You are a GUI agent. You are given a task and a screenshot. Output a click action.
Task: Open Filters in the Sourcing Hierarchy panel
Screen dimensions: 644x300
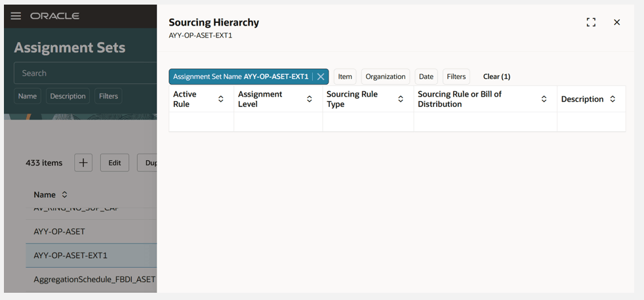point(456,77)
